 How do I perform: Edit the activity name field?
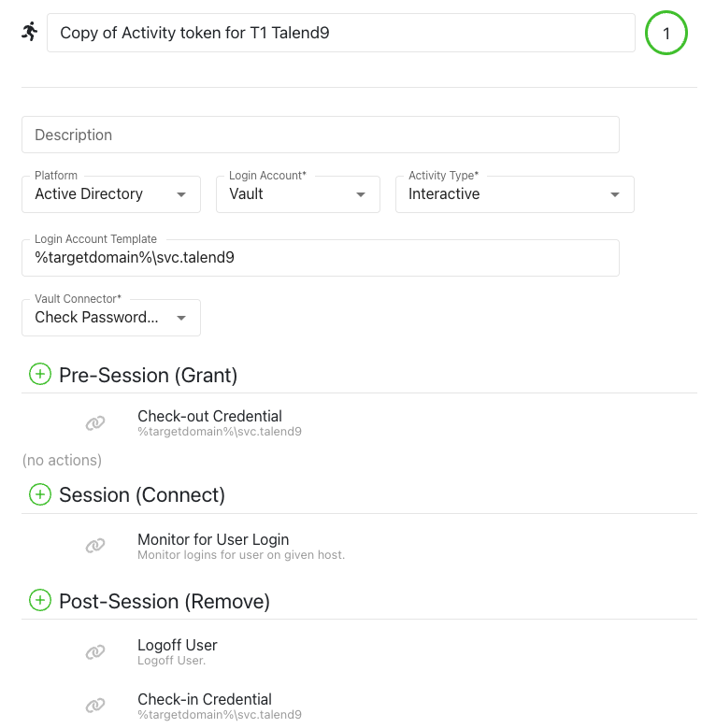click(x=341, y=34)
